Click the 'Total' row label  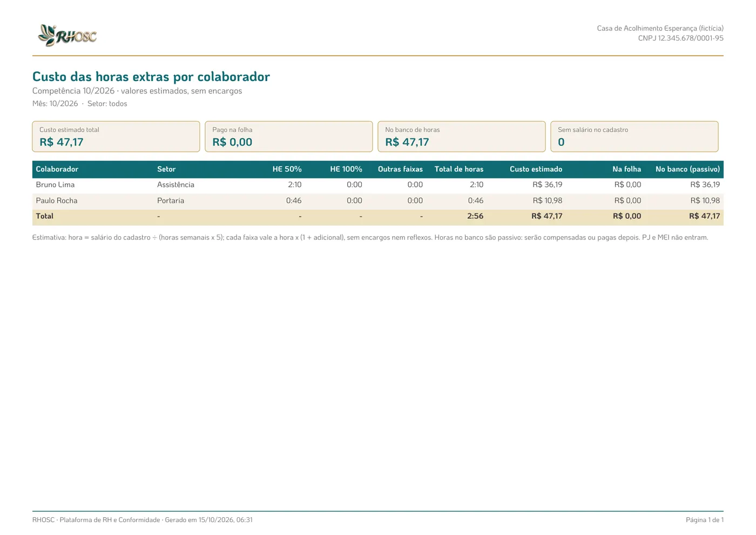(x=45, y=216)
